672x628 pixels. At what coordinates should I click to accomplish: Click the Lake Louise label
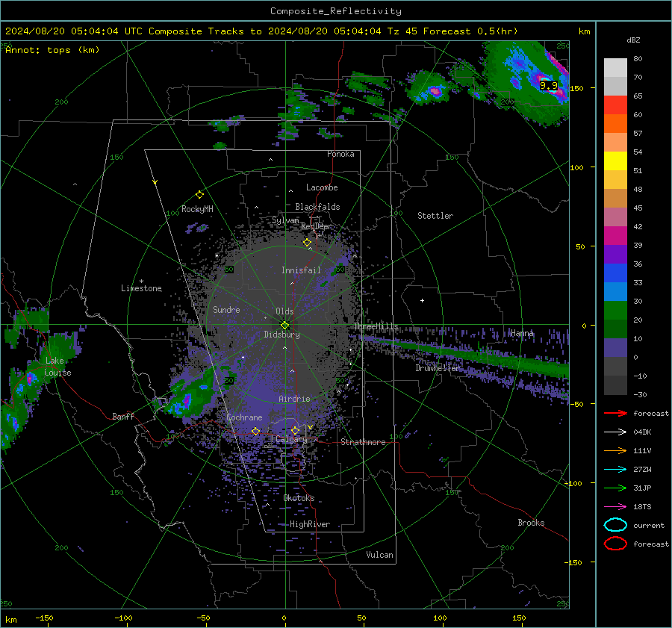57,367
